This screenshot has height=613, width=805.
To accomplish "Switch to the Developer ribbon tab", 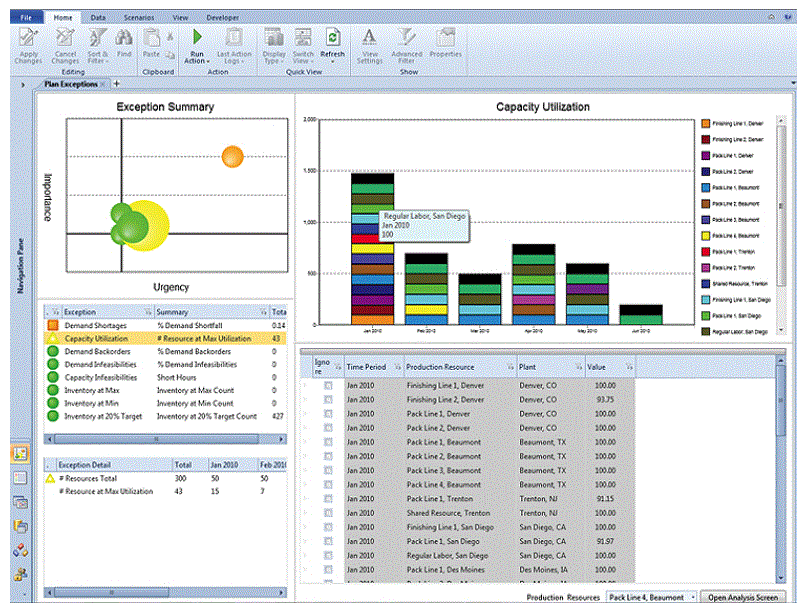I will [222, 17].
